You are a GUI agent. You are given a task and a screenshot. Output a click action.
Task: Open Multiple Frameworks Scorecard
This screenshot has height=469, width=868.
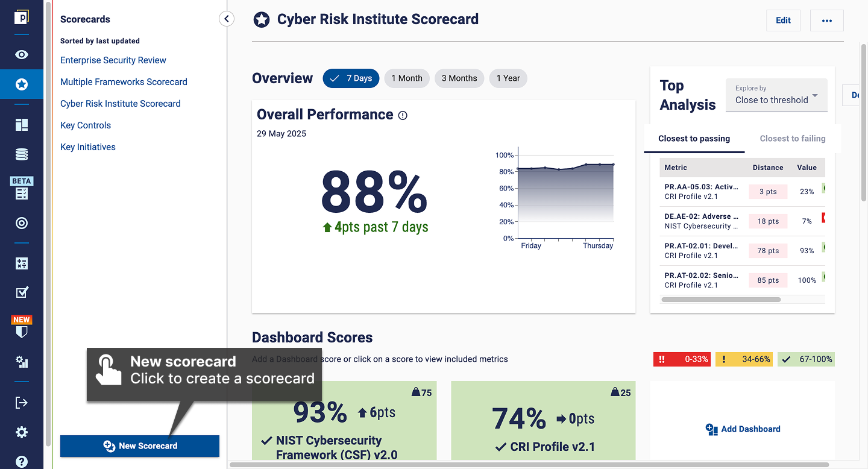tap(124, 82)
